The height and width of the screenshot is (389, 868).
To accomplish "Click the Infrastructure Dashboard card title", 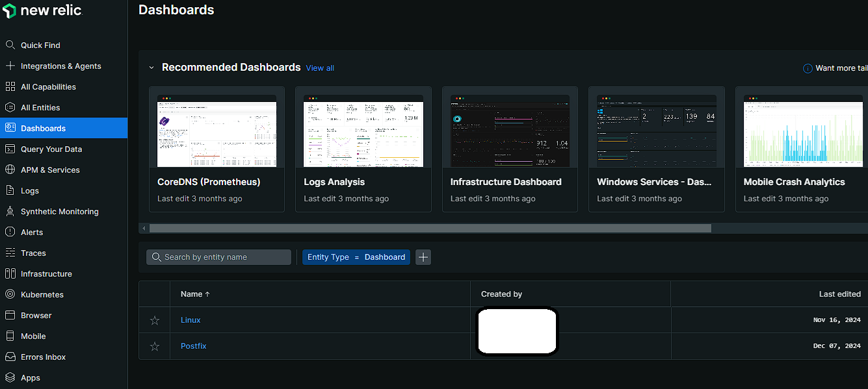I will click(x=506, y=182).
